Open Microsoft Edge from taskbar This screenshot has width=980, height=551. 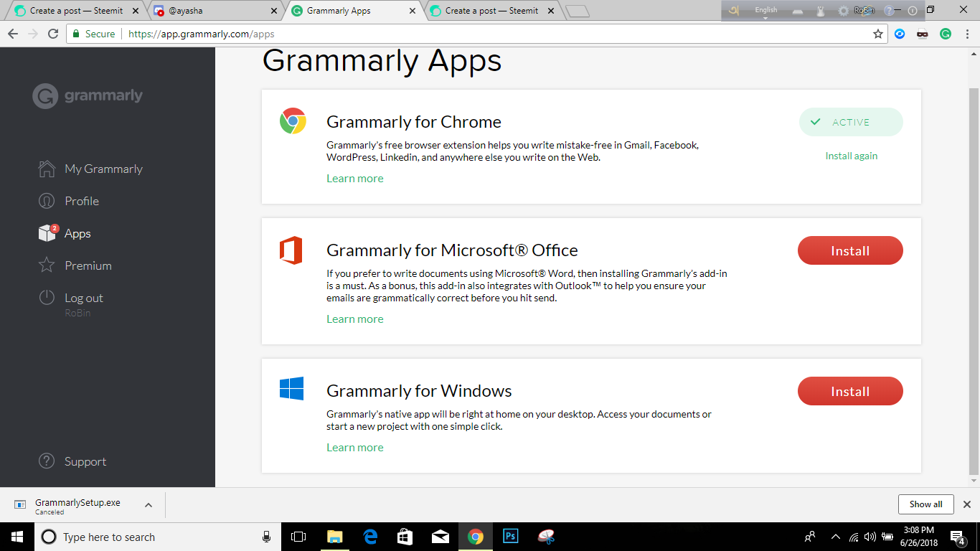tap(370, 537)
